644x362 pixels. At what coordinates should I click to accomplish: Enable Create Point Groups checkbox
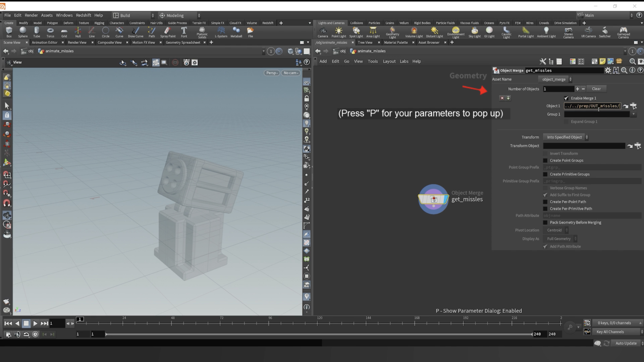tap(545, 161)
